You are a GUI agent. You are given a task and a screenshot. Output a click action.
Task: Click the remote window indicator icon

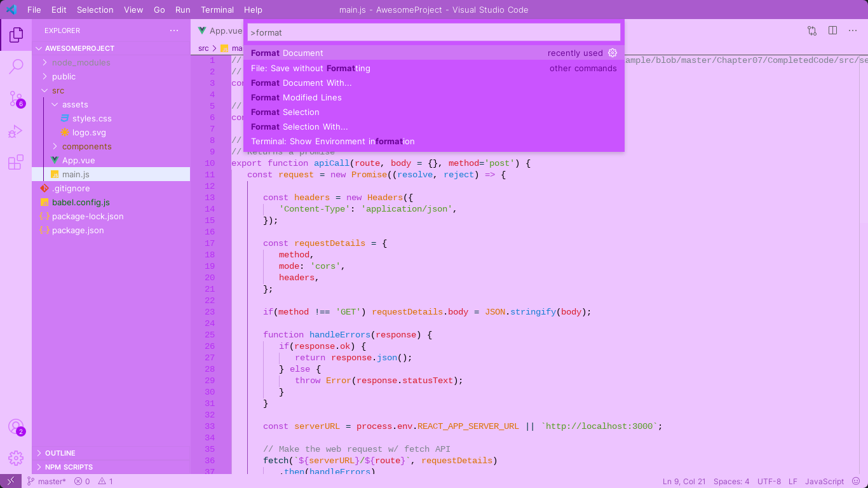click(x=11, y=481)
